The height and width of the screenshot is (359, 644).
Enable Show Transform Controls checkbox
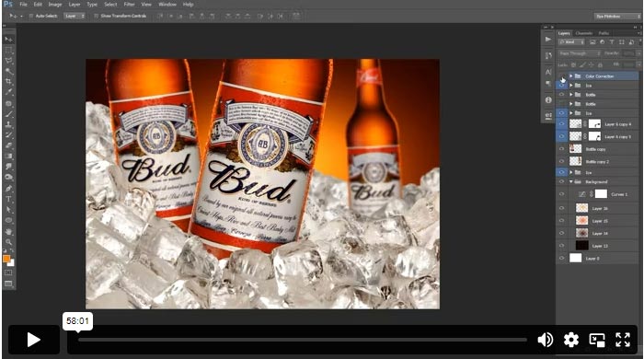tap(96, 16)
